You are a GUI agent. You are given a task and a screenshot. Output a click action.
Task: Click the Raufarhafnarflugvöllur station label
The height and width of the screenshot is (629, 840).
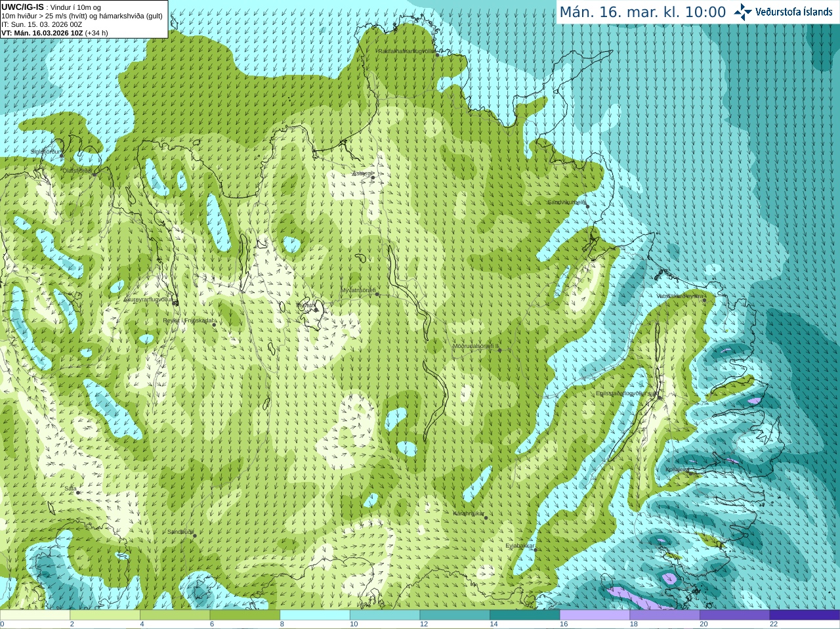pyautogui.click(x=407, y=51)
